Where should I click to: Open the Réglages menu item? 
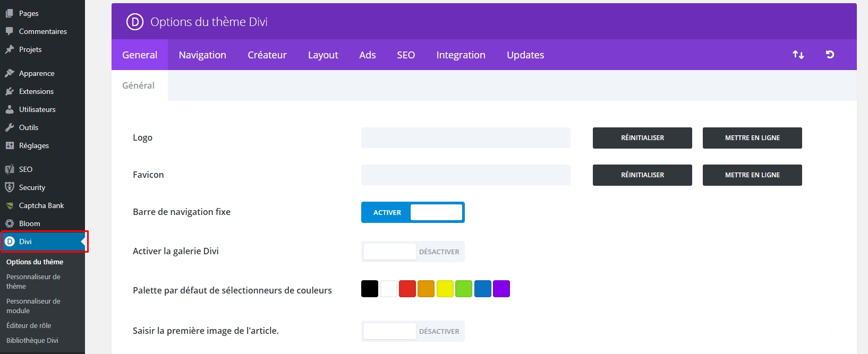pos(42,145)
